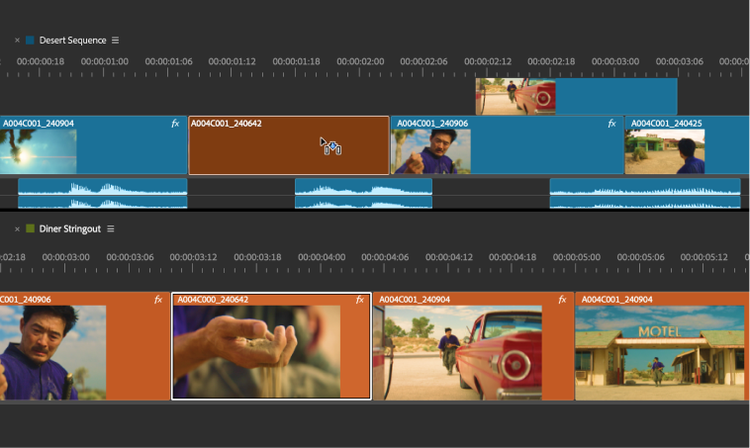
Task: Click 00:00:02:00 on Desert Sequence ruler
Action: click(360, 62)
